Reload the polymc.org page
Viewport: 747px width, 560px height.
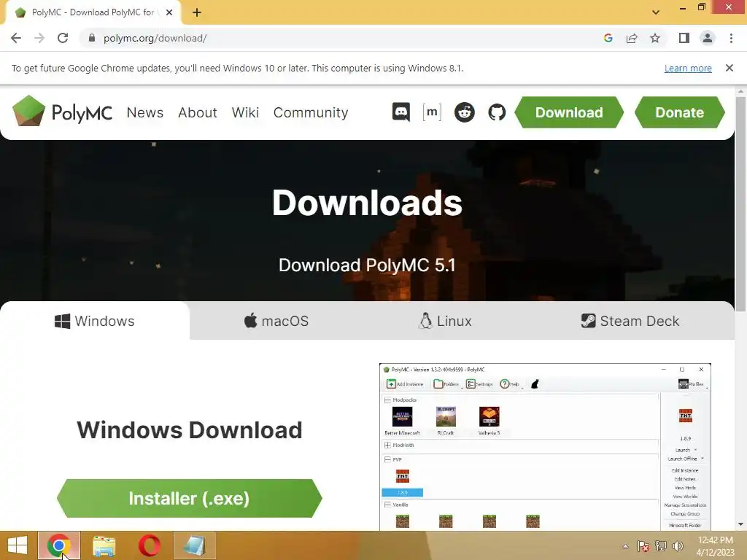click(63, 38)
